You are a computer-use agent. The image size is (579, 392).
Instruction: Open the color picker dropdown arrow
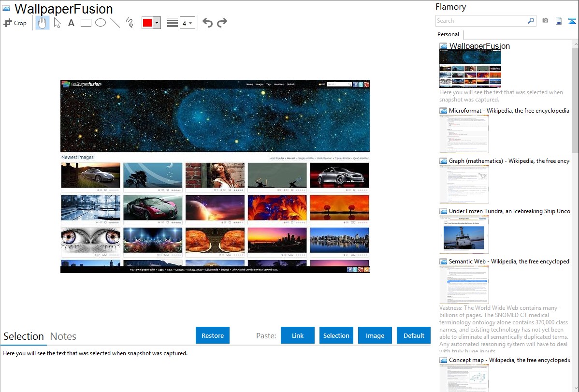click(x=157, y=23)
